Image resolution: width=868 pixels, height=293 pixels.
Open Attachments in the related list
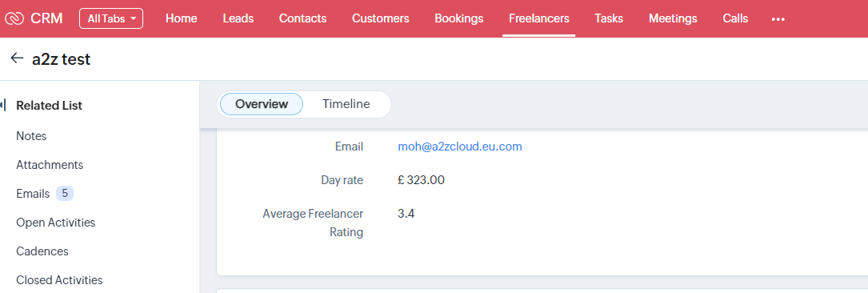tap(50, 165)
